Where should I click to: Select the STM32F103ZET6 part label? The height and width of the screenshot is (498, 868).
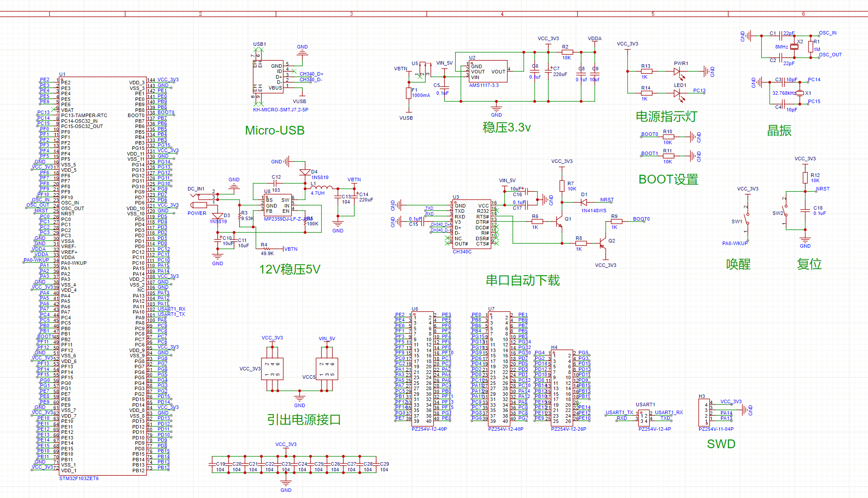[79, 479]
